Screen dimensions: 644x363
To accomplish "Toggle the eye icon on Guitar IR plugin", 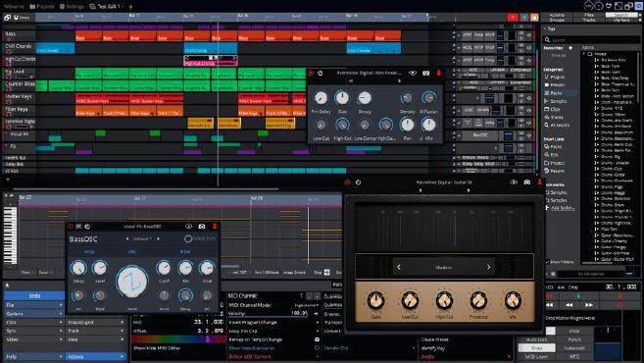I will (514, 182).
